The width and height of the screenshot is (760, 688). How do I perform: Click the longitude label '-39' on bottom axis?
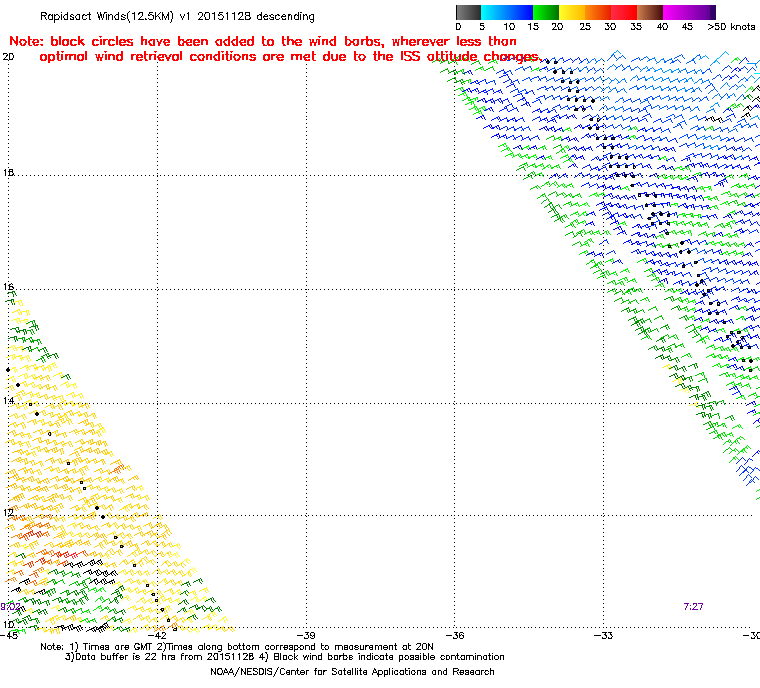tap(306, 635)
